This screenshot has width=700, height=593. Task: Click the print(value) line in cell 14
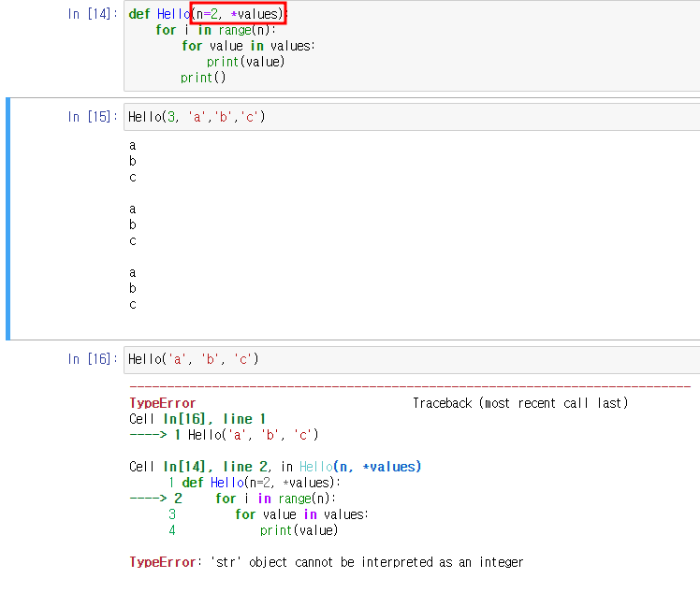click(x=245, y=62)
